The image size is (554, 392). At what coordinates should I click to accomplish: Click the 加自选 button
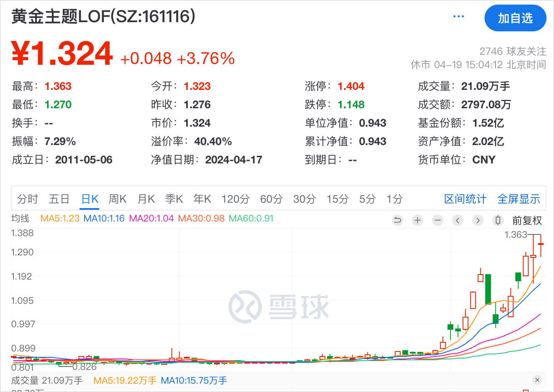[515, 18]
